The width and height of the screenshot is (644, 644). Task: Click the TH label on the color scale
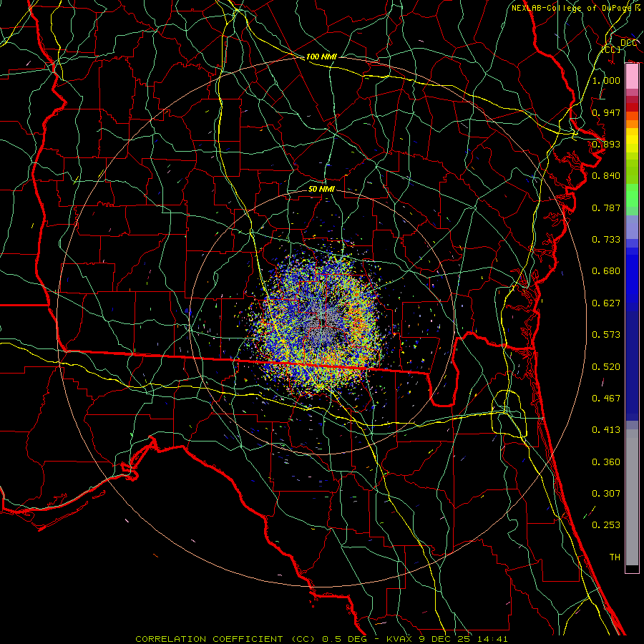point(615,557)
